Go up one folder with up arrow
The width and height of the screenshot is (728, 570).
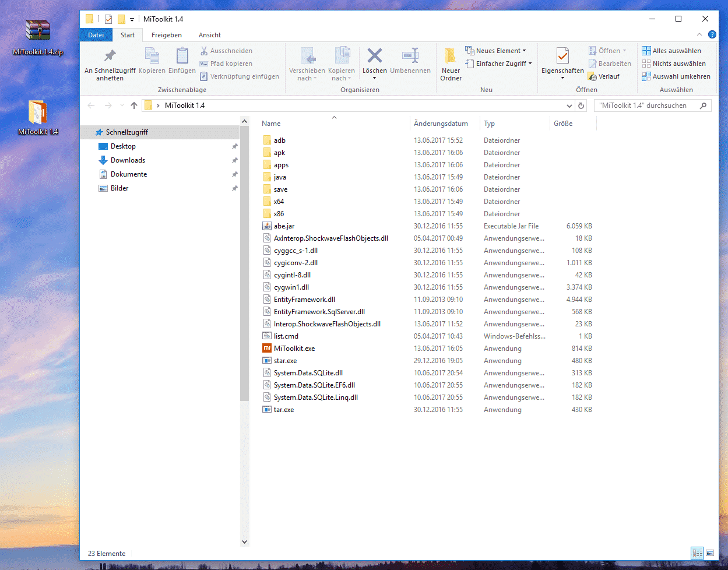(x=134, y=105)
